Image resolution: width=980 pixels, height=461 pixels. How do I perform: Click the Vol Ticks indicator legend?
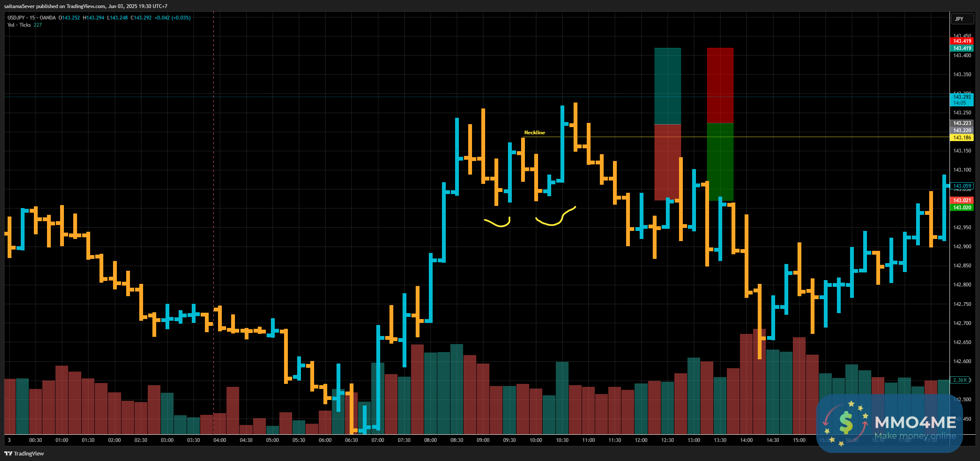19,25
